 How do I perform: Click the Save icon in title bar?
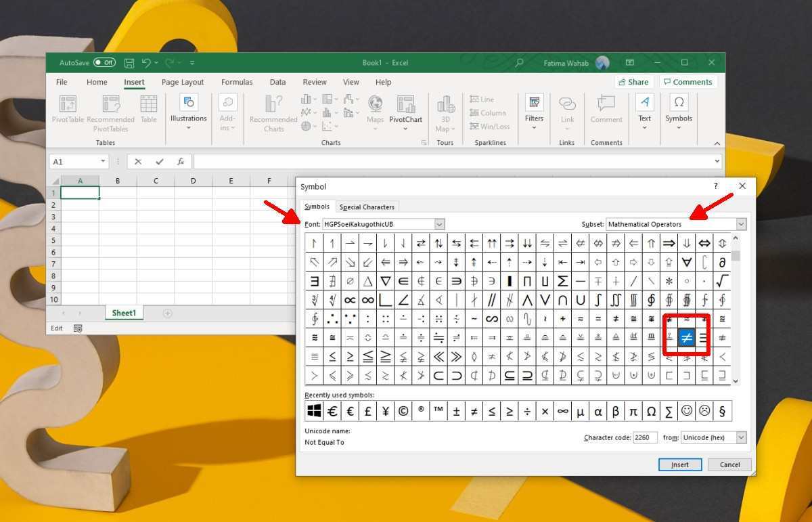pos(129,63)
